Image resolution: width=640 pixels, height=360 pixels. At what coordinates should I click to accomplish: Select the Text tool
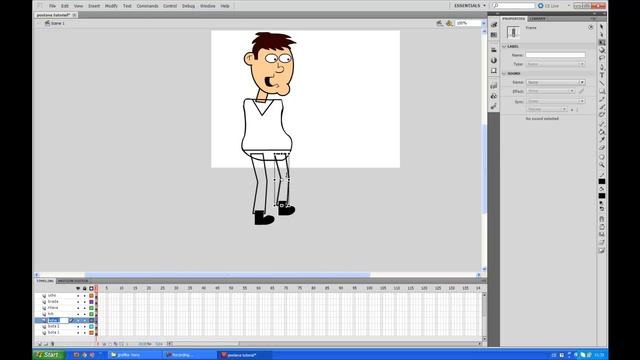[x=602, y=76]
